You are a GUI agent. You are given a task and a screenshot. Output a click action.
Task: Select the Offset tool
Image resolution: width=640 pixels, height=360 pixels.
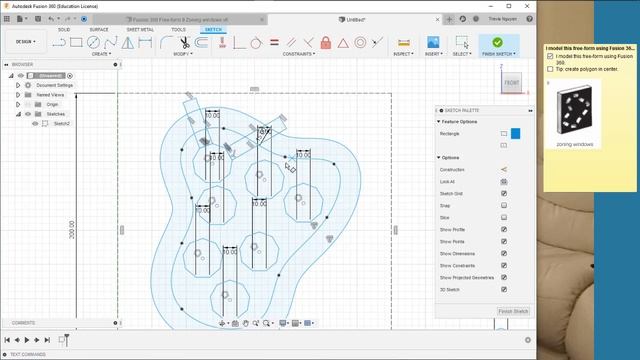pyautogui.click(x=201, y=42)
